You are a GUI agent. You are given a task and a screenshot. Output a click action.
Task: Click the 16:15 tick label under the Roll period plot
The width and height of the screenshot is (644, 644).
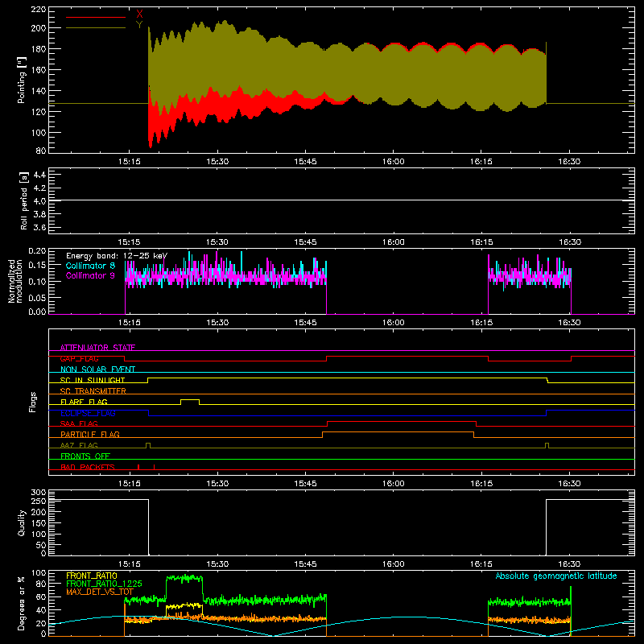[x=481, y=242]
